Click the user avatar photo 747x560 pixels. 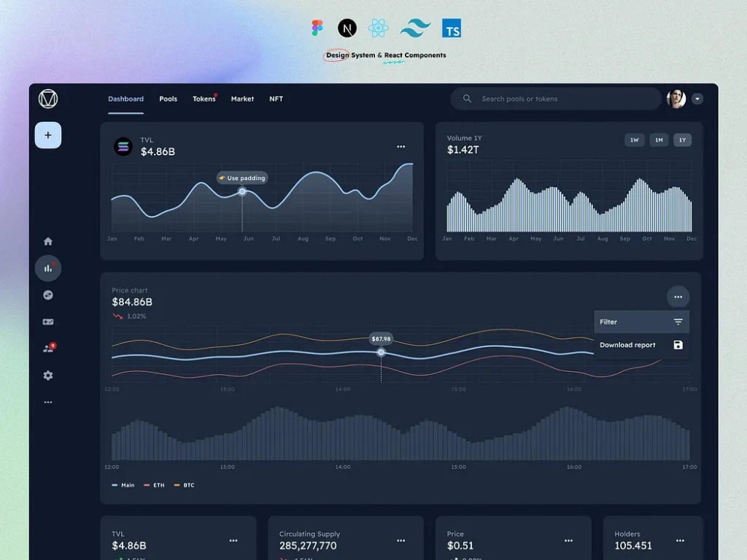click(676, 99)
